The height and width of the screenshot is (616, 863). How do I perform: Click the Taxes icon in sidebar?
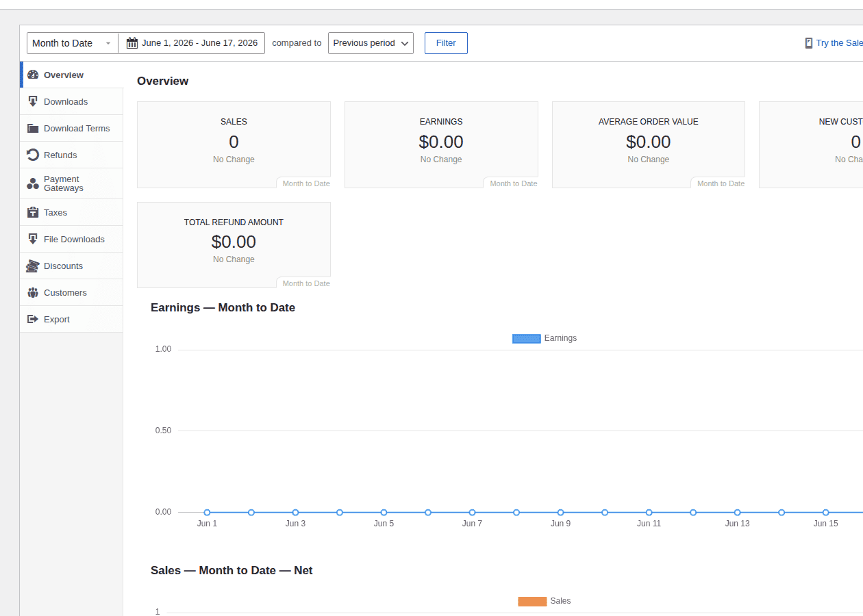pyautogui.click(x=33, y=212)
